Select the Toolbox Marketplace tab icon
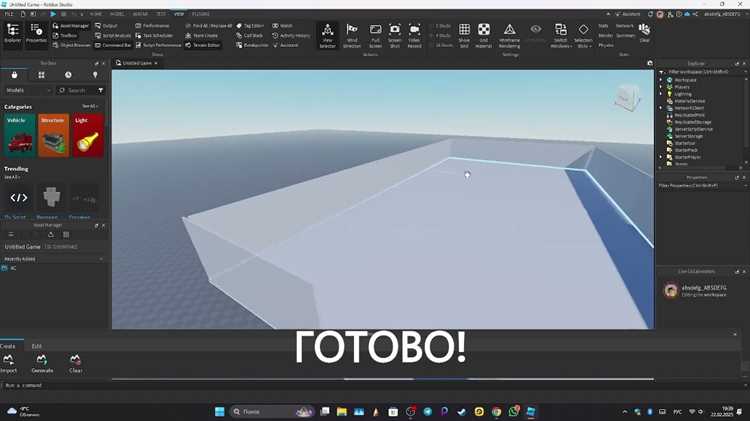Image resolution: width=750 pixels, height=421 pixels. click(14, 75)
